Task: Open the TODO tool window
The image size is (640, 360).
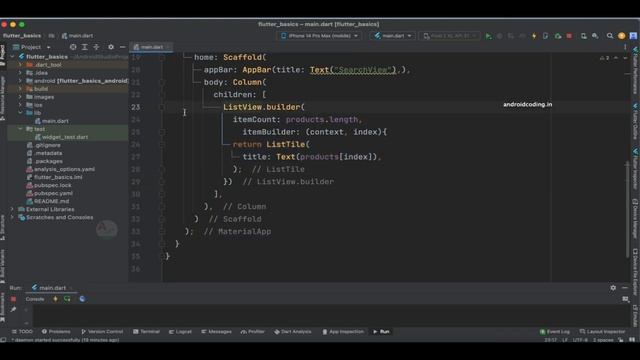Action: click(x=22, y=331)
